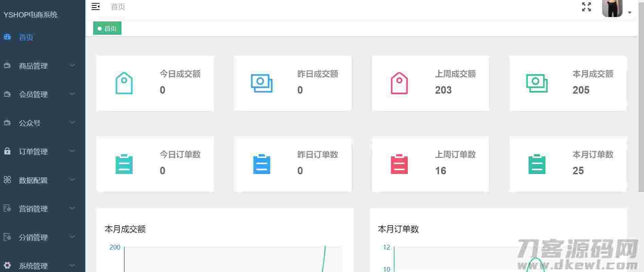Click the 首页 dashboard icon in sidebar
Image resolution: width=644 pixels, height=272 pixels.
(7, 37)
